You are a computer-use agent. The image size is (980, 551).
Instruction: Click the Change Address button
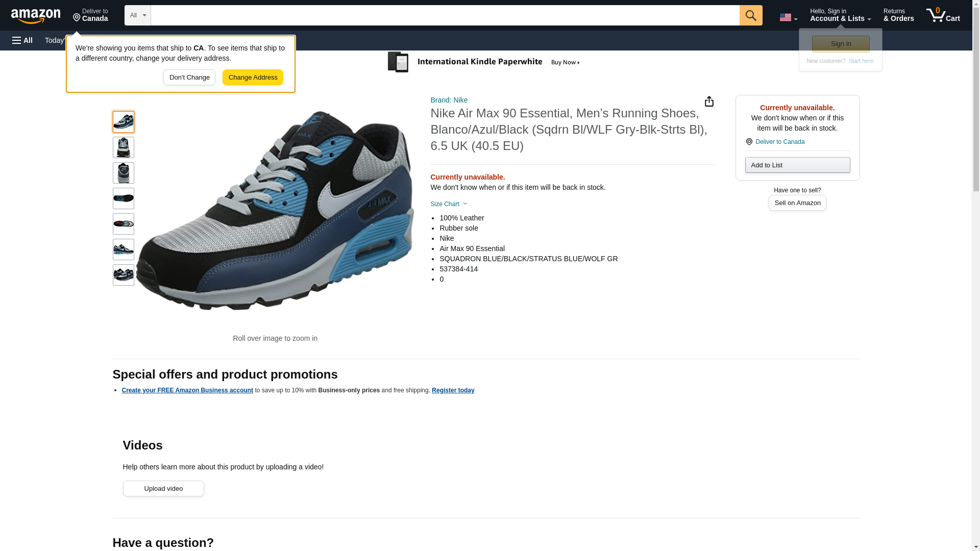tap(253, 78)
